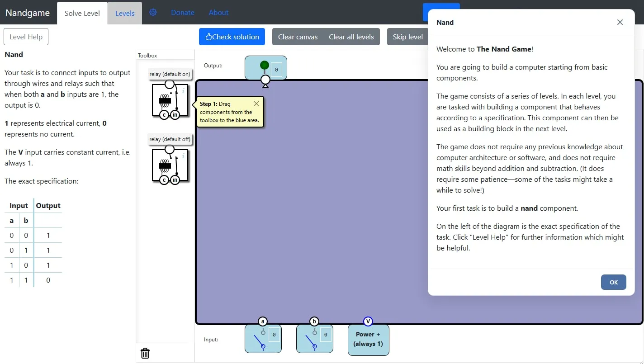Click the 'in' pin on default-on relay
Image resolution: width=644 pixels, height=364 pixels.
coord(175,115)
